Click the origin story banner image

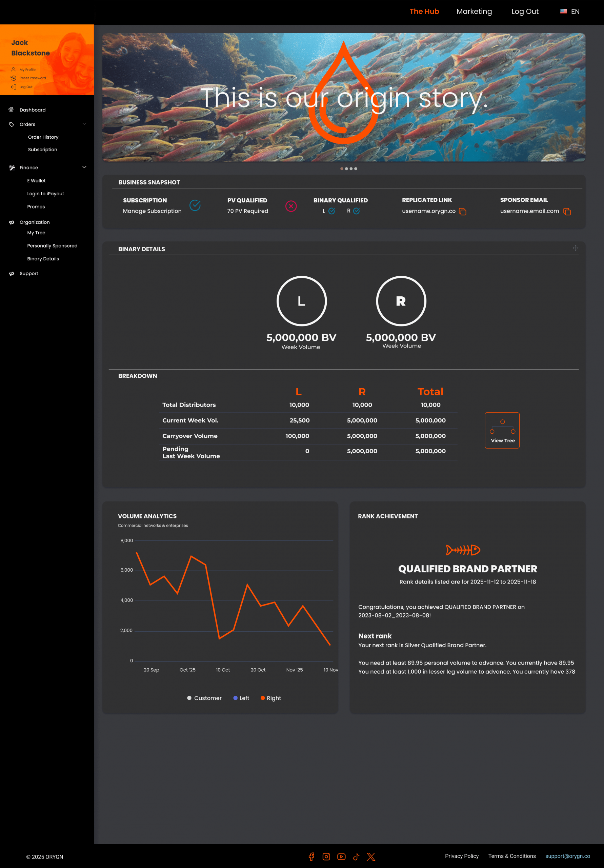pyautogui.click(x=344, y=98)
